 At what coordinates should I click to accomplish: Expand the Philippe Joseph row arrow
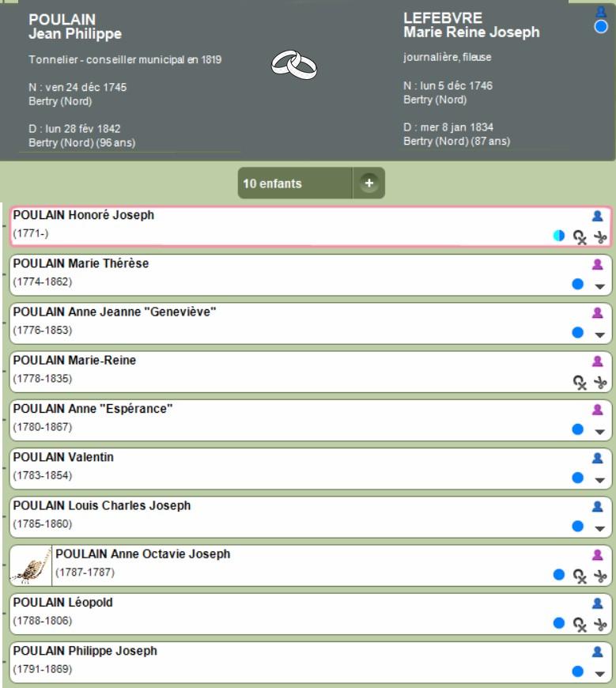(599, 674)
